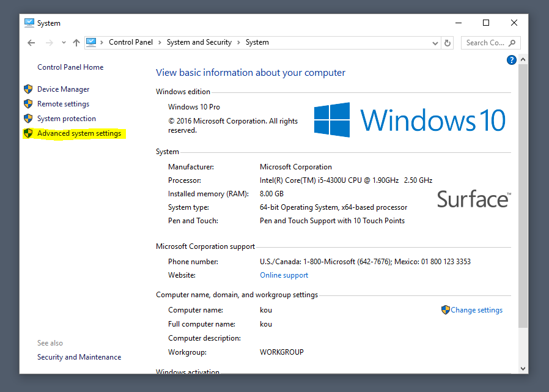
Task: Go back with the back arrow
Action: click(31, 43)
